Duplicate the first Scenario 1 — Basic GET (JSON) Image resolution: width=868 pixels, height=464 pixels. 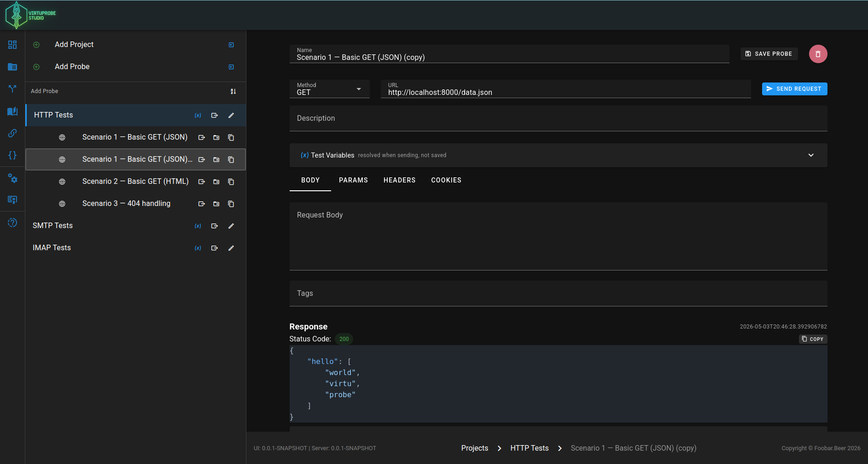[231, 137]
